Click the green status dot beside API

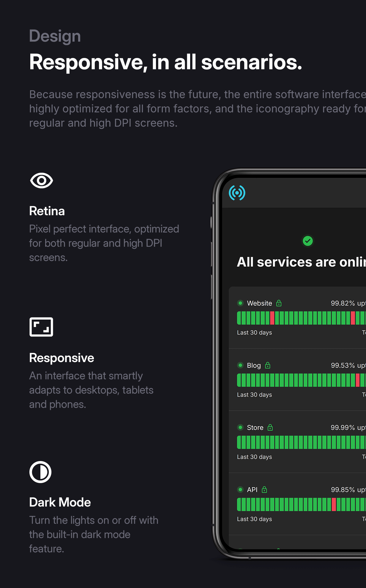point(240,489)
